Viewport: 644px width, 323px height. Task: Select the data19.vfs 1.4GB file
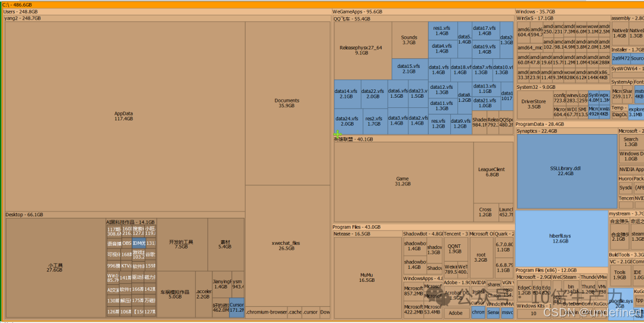pos(485,49)
